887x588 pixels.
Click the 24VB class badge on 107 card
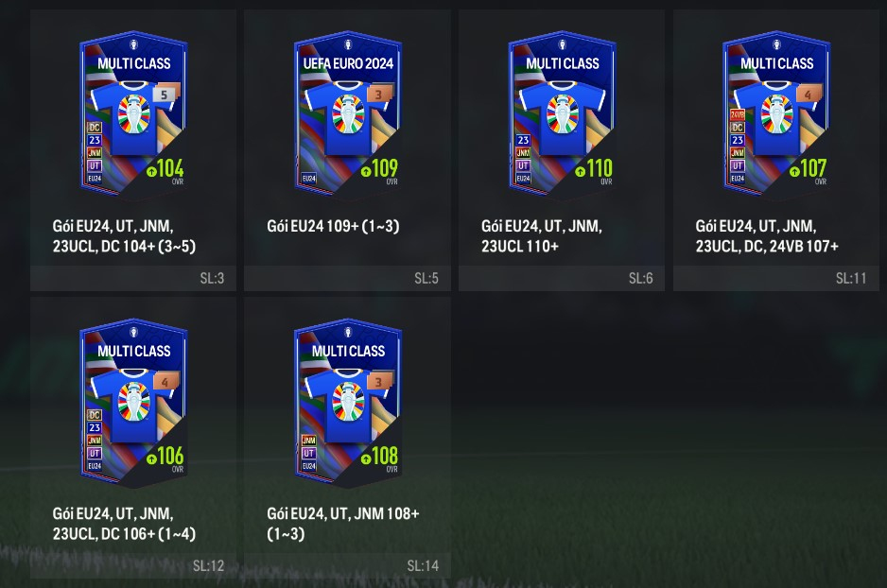click(x=737, y=114)
